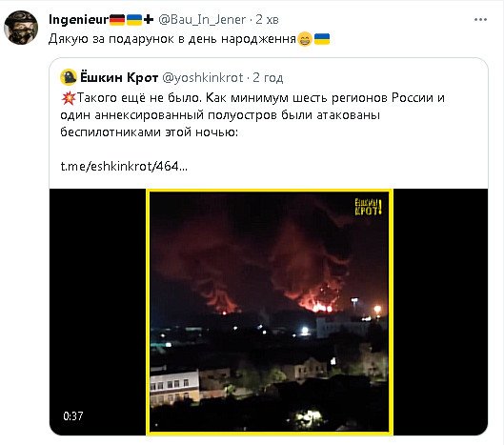Open the @Bau_In_Jener handle link
The image size is (504, 445).
tap(202, 20)
